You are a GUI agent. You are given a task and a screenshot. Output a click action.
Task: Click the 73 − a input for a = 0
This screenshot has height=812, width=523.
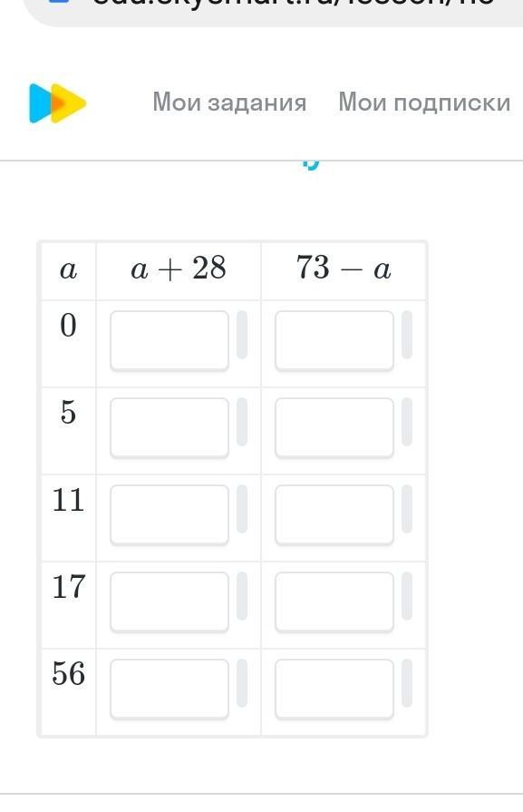click(334, 340)
